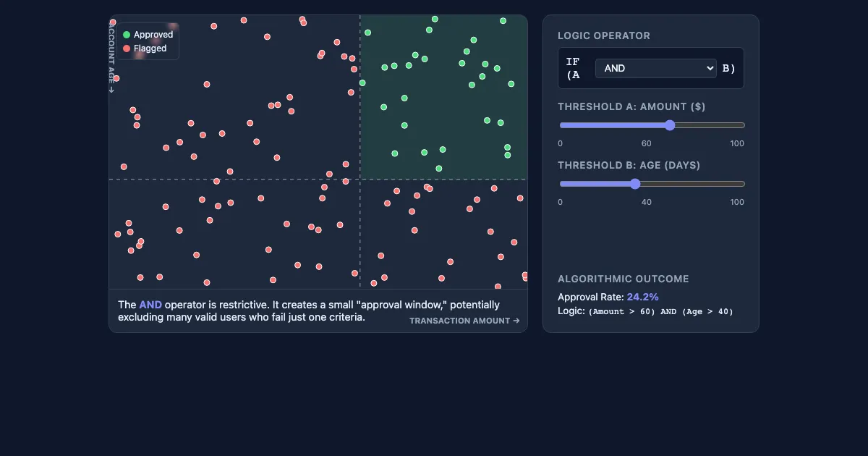Image resolution: width=868 pixels, height=456 pixels.
Task: Click the LOGIC OPERATOR heading
Action: click(x=604, y=35)
